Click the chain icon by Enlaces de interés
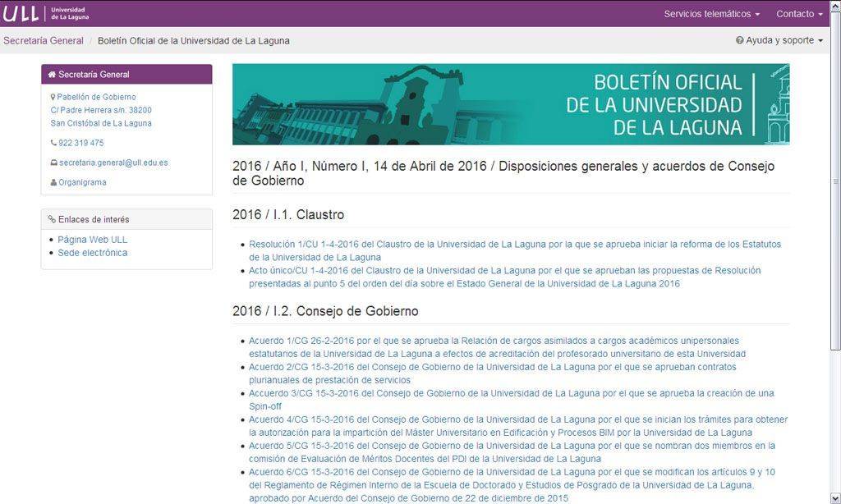Image resolution: width=841 pixels, height=504 pixels. [x=52, y=220]
